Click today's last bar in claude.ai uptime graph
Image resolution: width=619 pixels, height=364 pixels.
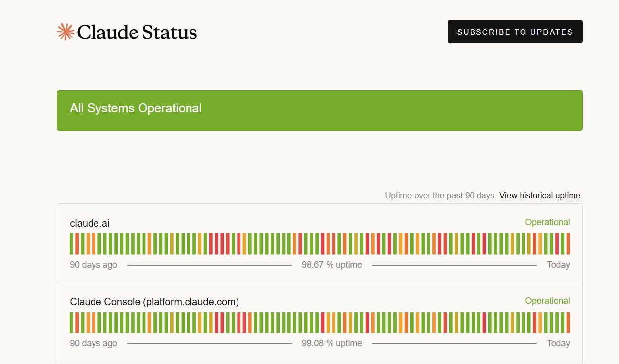coord(568,244)
